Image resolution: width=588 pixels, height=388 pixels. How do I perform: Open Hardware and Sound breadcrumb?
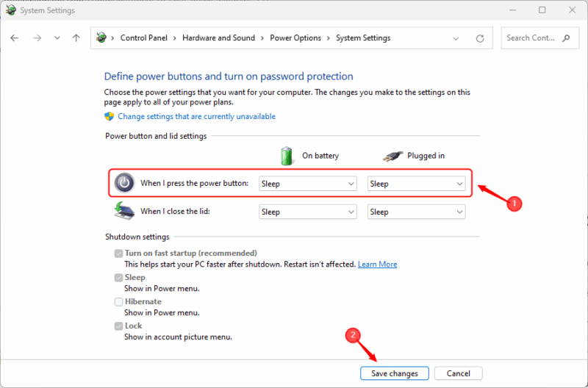tap(218, 38)
